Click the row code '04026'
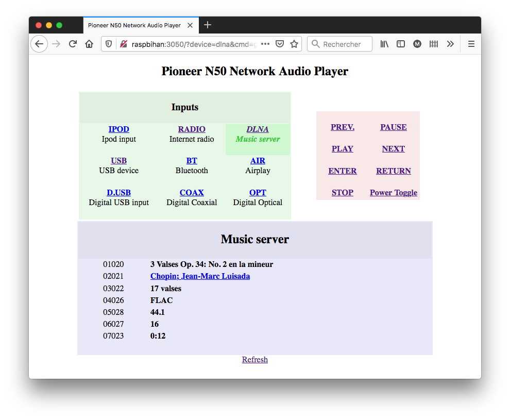 113,300
